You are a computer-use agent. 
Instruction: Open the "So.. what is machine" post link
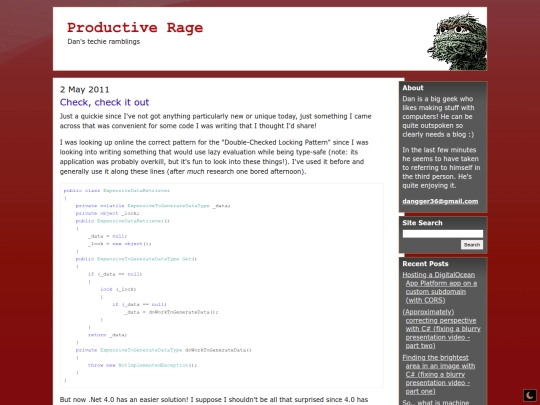point(436,402)
